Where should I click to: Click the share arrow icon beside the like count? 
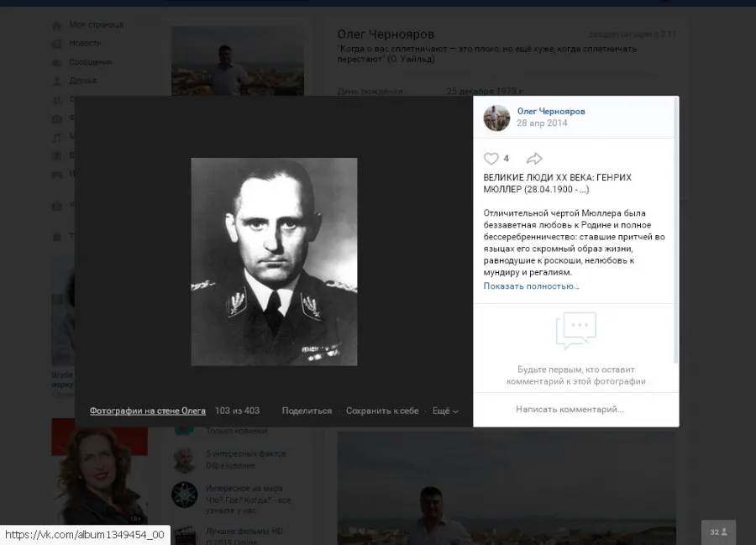534,159
